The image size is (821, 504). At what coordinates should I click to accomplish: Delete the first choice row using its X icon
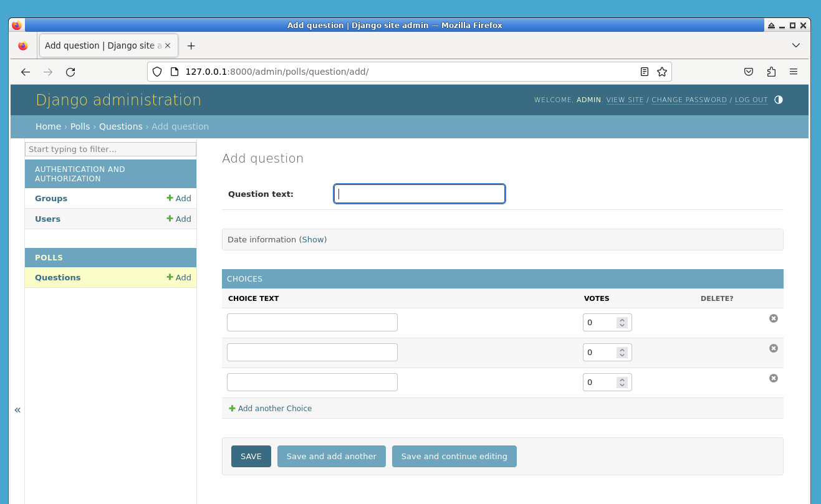click(x=773, y=318)
